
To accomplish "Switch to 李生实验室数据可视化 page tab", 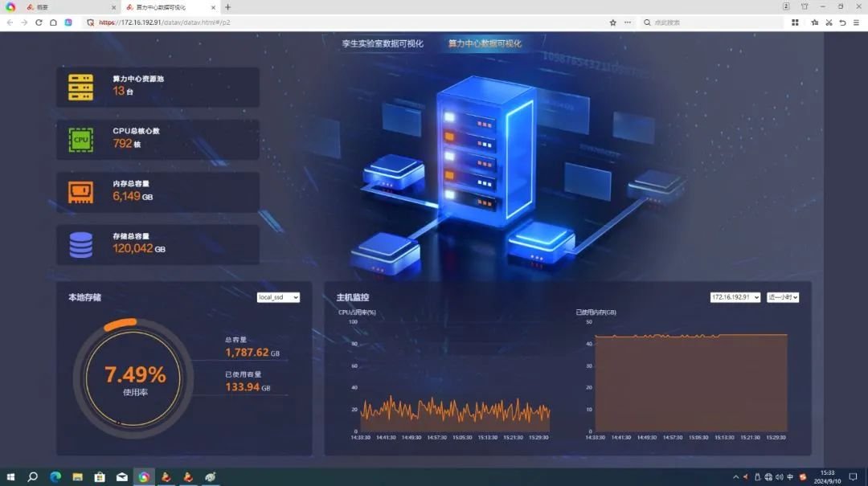I will point(383,43).
